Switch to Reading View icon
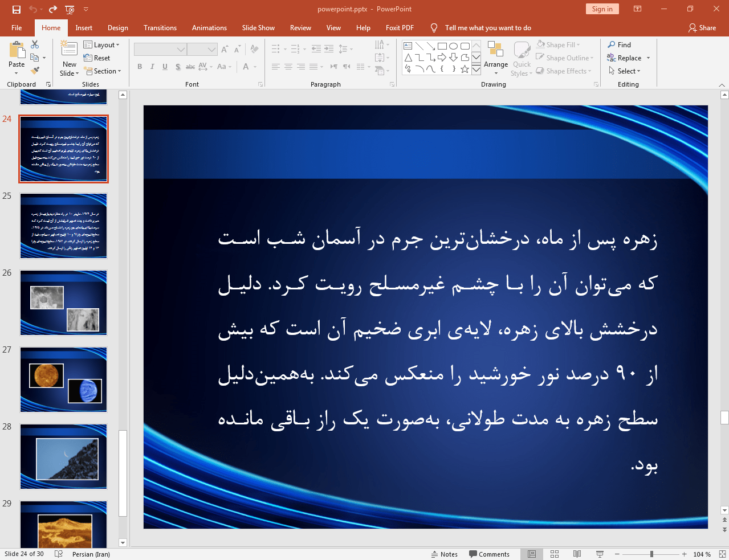This screenshot has height=560, width=729. click(x=577, y=554)
